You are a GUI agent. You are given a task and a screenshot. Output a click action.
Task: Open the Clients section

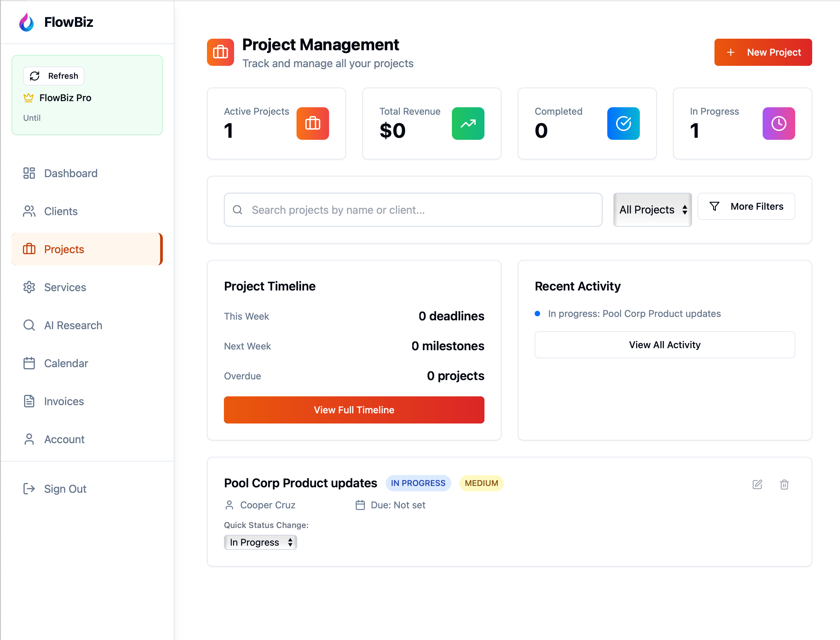coord(60,211)
